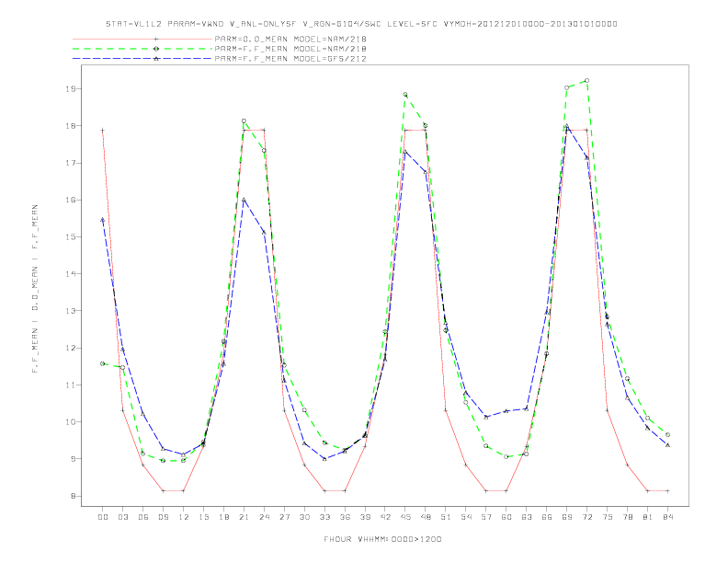Click x-axis forecast hour label 42
728x563 pixels.
385,517
